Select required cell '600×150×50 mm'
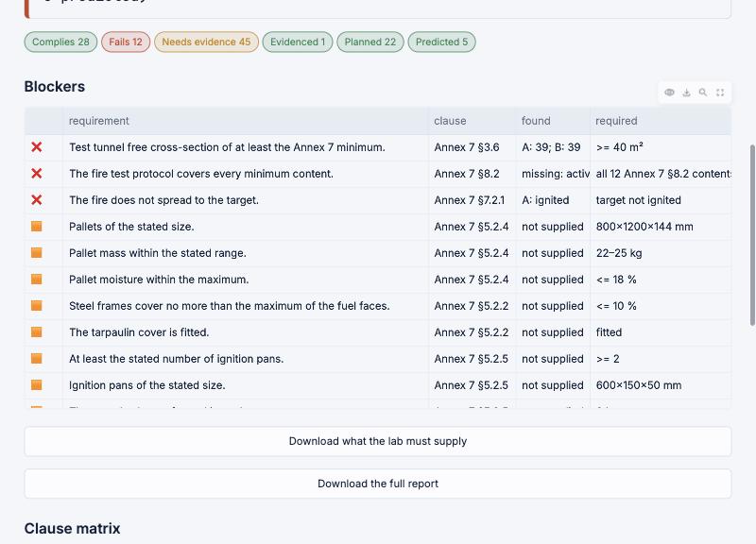 [x=661, y=385]
